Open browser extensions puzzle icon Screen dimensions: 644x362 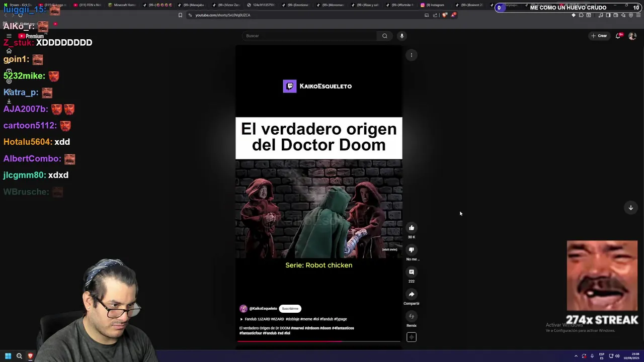click(581, 15)
